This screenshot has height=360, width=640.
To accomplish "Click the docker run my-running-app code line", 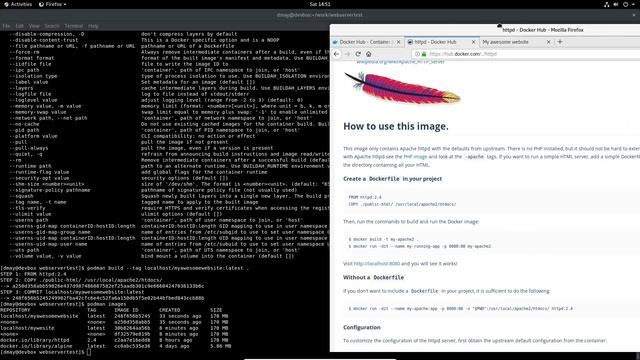I will pyautogui.click(x=420, y=247).
